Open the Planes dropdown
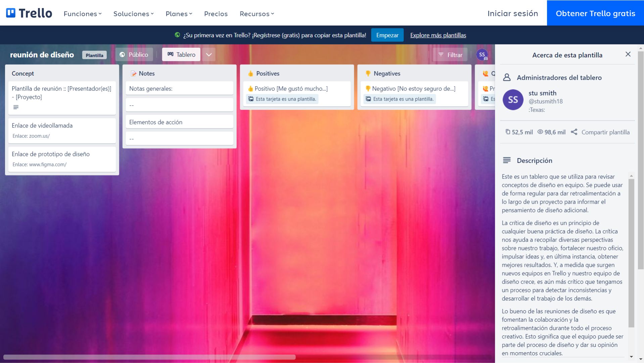This screenshot has width=644, height=363. click(179, 14)
